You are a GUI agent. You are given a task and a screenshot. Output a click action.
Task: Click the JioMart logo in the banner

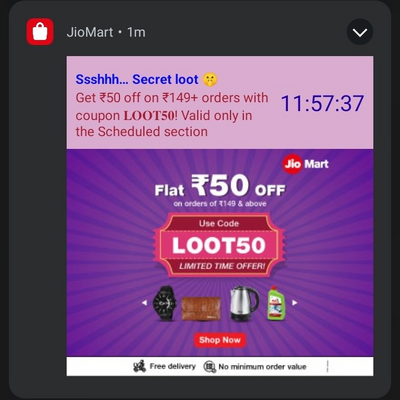[x=306, y=164]
